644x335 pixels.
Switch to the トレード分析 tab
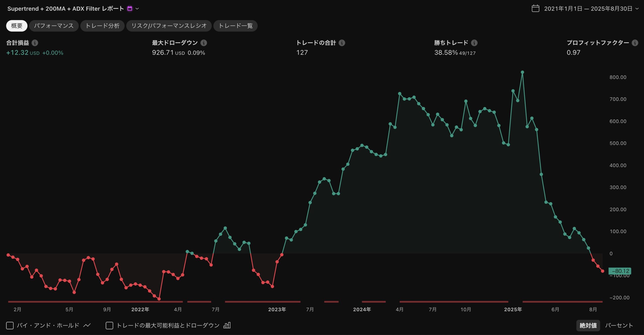coord(102,26)
